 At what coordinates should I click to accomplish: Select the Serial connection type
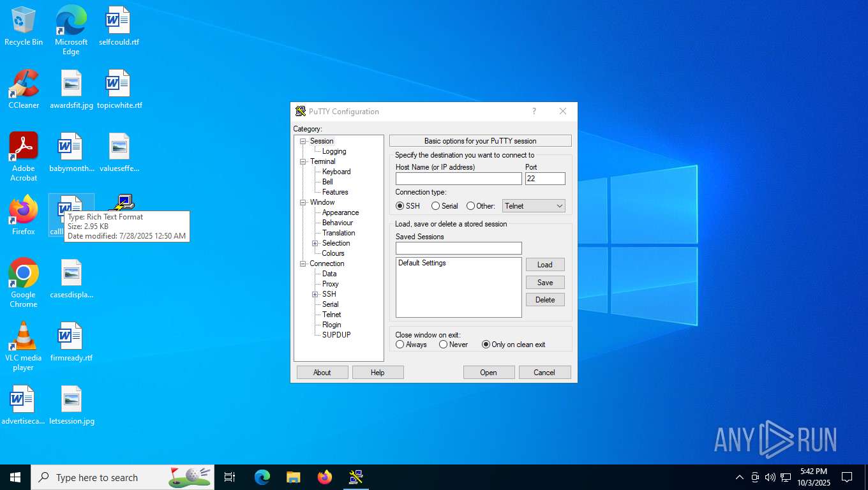(x=445, y=206)
